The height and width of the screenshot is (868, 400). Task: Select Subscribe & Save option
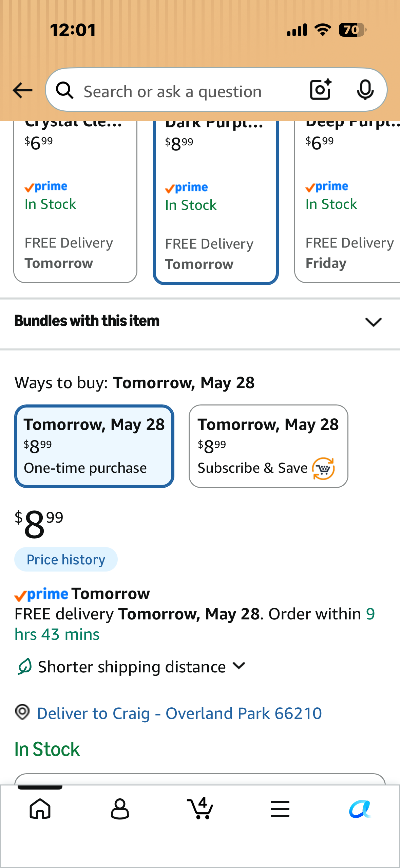click(268, 446)
